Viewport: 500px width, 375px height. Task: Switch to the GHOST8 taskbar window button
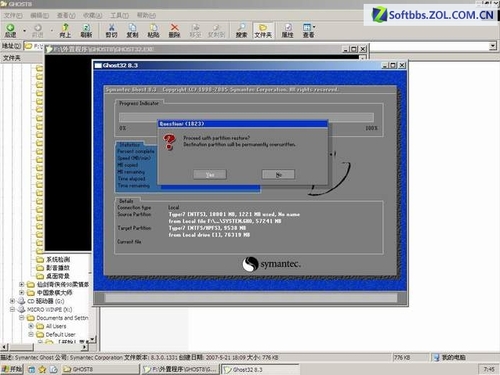(x=101, y=369)
